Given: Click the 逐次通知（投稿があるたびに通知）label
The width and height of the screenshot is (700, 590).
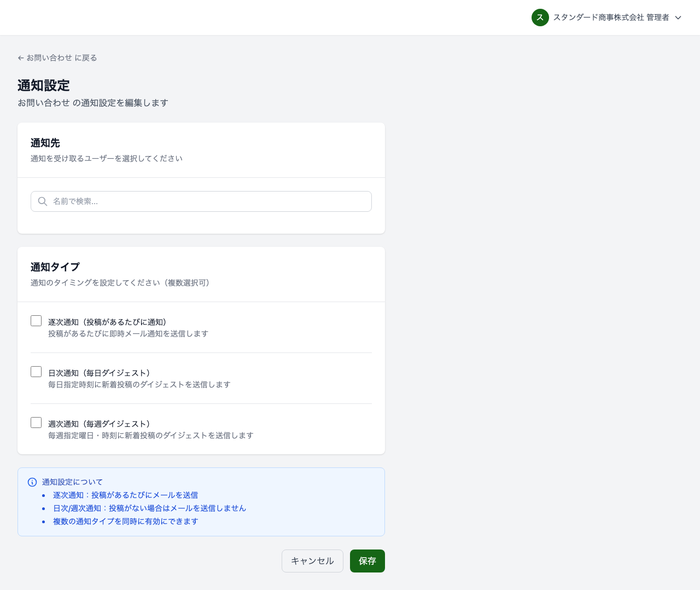Looking at the screenshot, I should [x=107, y=322].
